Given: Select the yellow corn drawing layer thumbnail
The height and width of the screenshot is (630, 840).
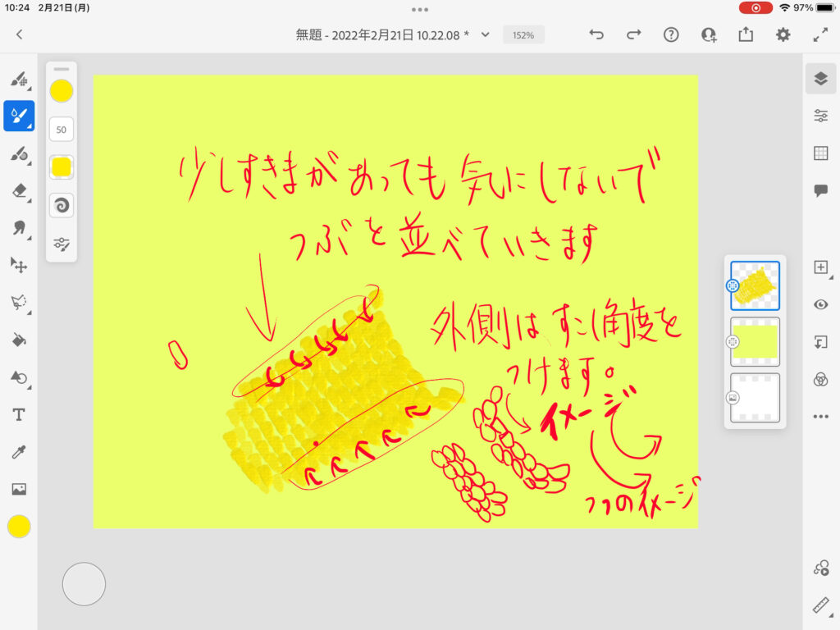Looking at the screenshot, I should click(x=755, y=285).
